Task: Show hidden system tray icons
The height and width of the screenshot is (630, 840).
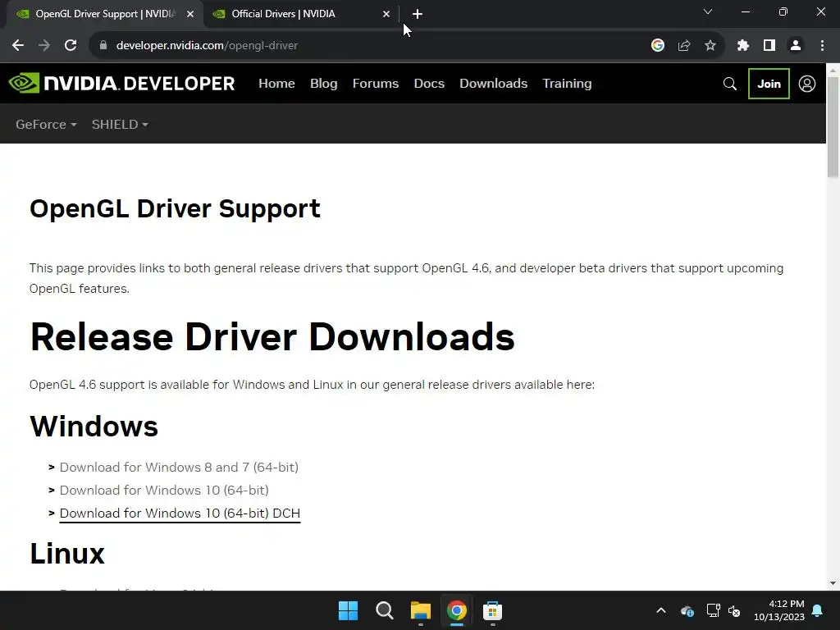Action: 661,610
